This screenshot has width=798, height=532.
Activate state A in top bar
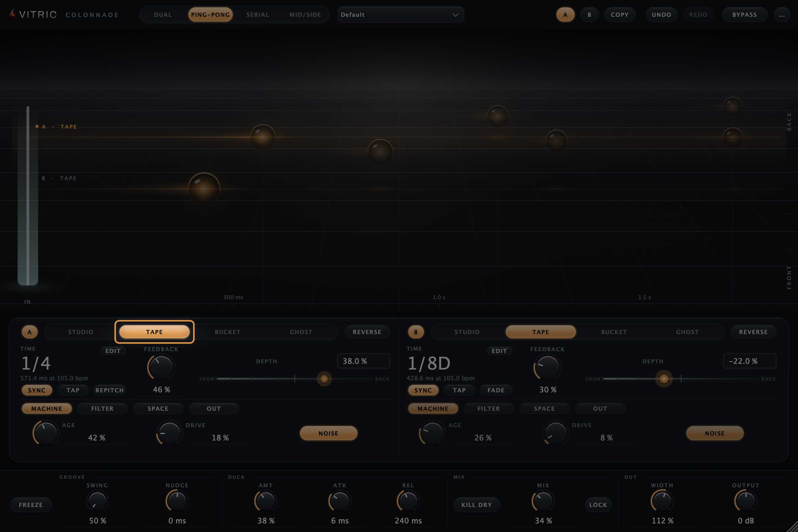click(565, 15)
